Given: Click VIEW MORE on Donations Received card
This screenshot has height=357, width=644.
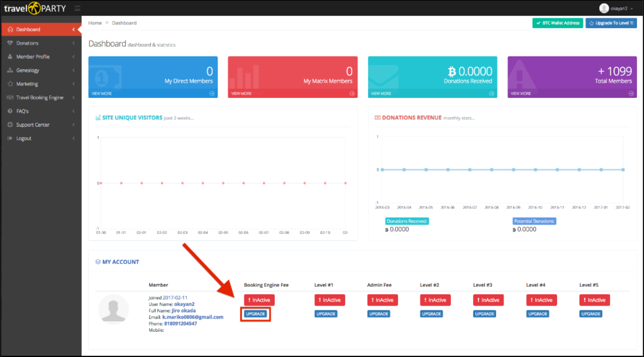Looking at the screenshot, I should tap(381, 94).
